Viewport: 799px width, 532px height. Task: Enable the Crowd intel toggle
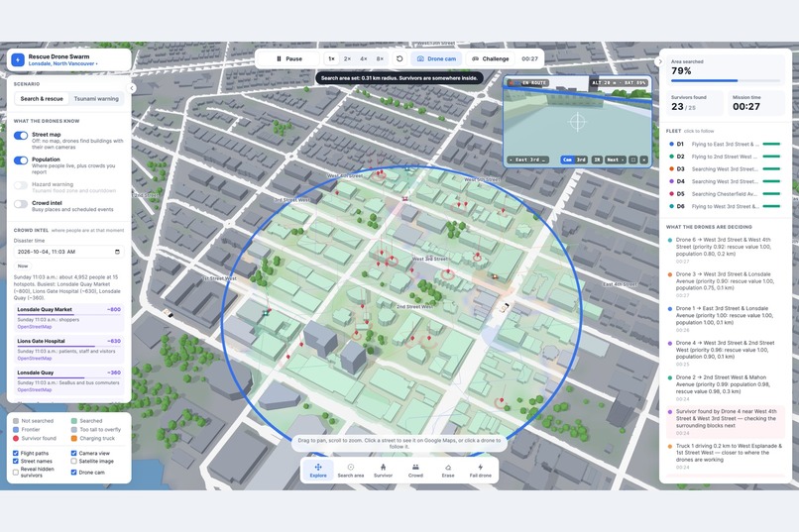pos(21,204)
